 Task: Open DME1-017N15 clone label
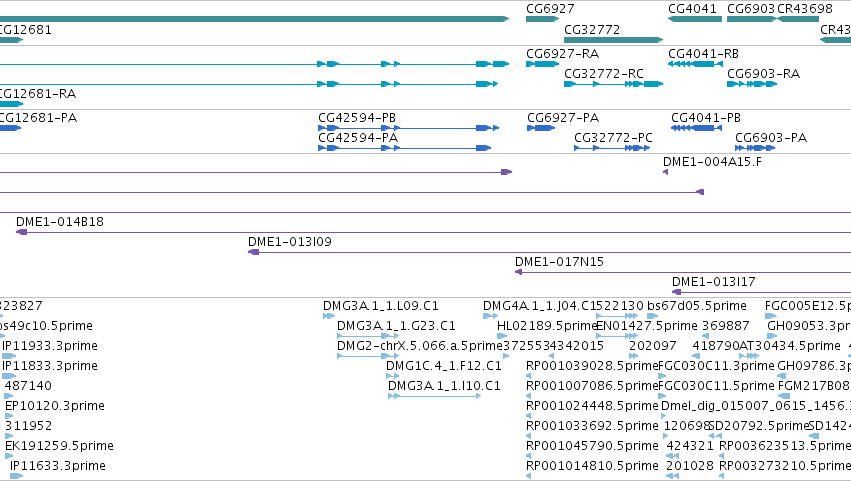(x=559, y=262)
